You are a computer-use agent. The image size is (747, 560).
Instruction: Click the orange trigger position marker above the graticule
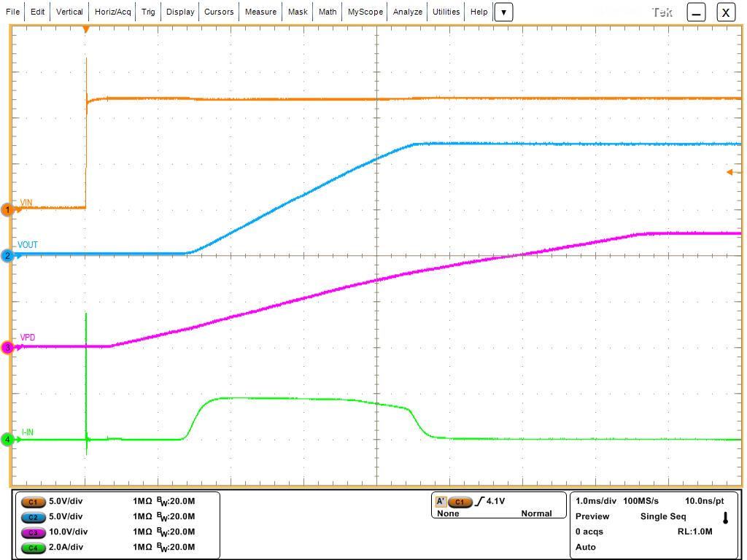[85, 29]
